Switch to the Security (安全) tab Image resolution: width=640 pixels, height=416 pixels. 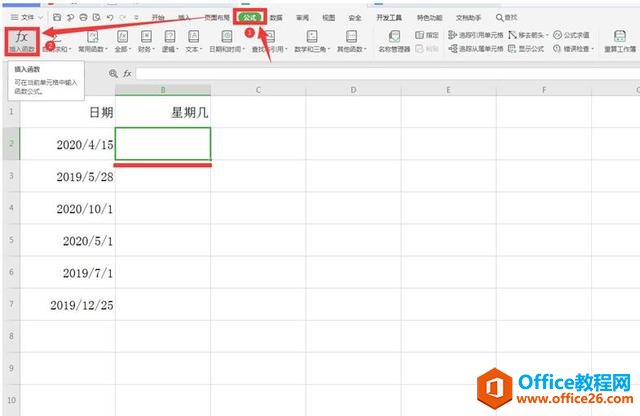(355, 18)
